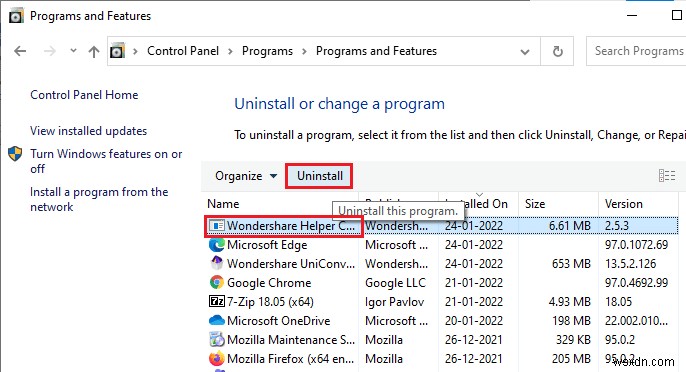This screenshot has width=686, height=372.
Task: Select Programs breadcrumb
Action: [267, 51]
